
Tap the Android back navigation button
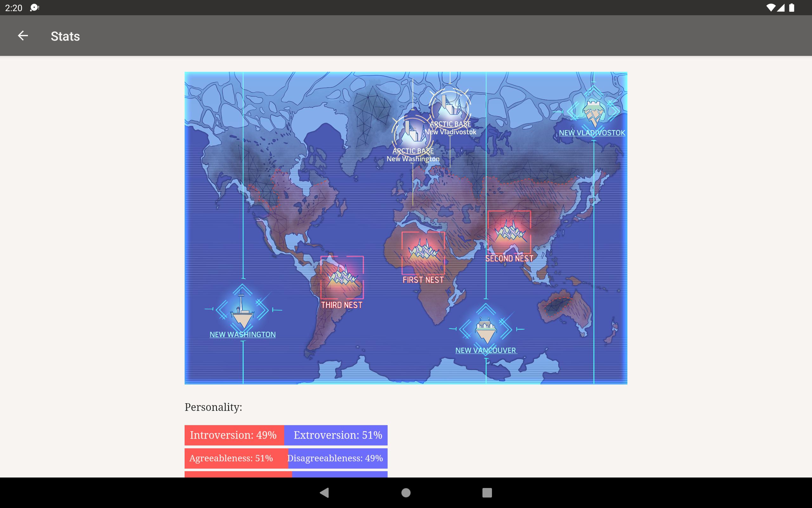pos(324,492)
